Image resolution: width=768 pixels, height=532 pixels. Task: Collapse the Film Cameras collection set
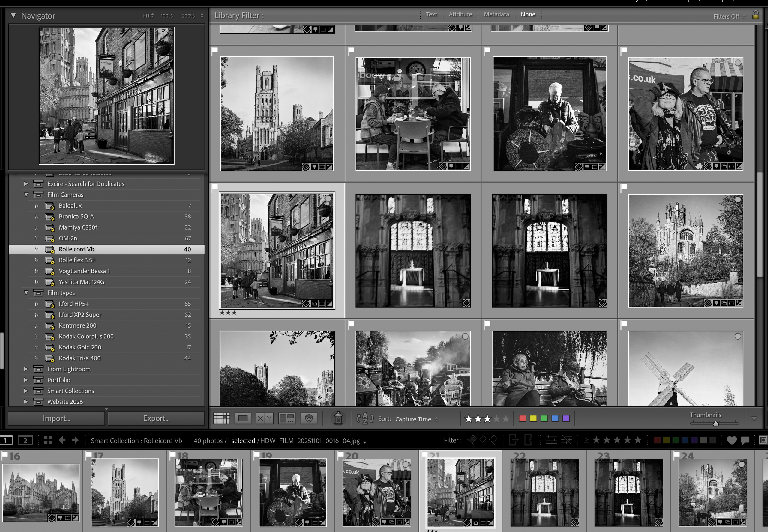[26, 195]
